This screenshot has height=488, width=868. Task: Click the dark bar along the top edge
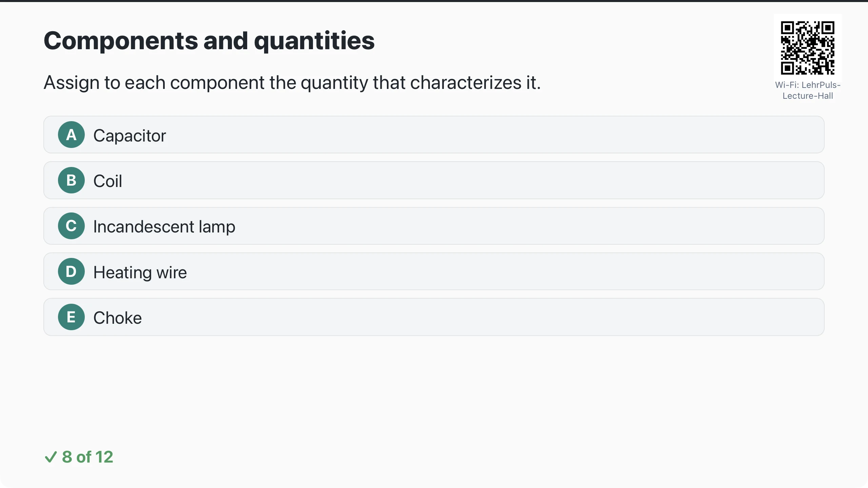(434, 1)
